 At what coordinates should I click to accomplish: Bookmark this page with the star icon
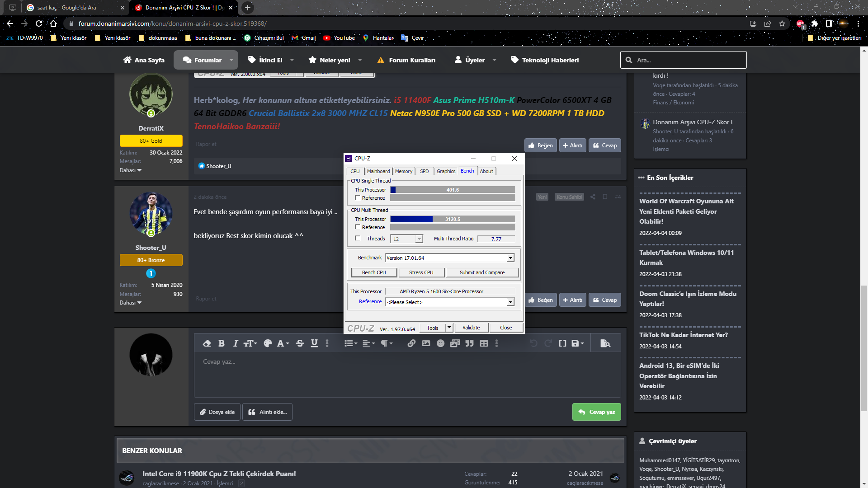pyautogui.click(x=782, y=23)
